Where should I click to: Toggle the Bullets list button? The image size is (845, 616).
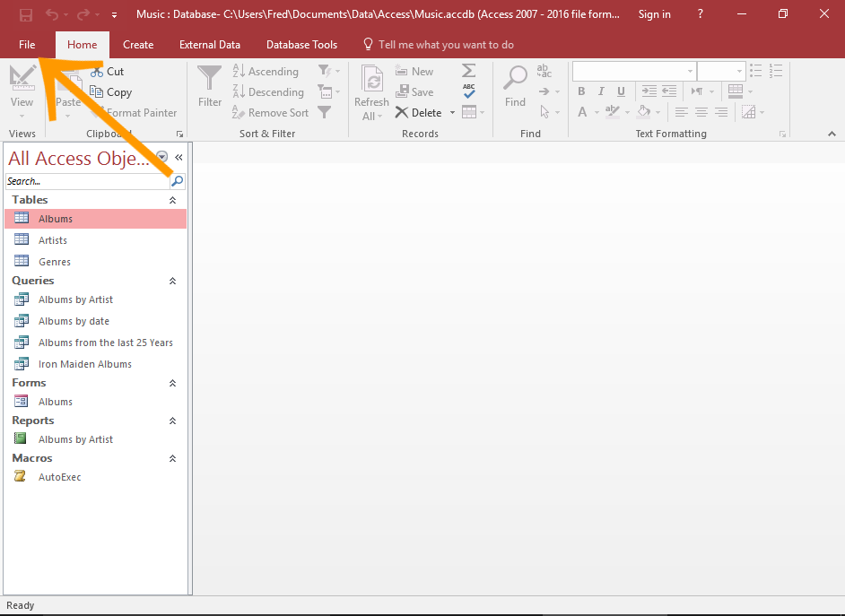click(x=756, y=71)
